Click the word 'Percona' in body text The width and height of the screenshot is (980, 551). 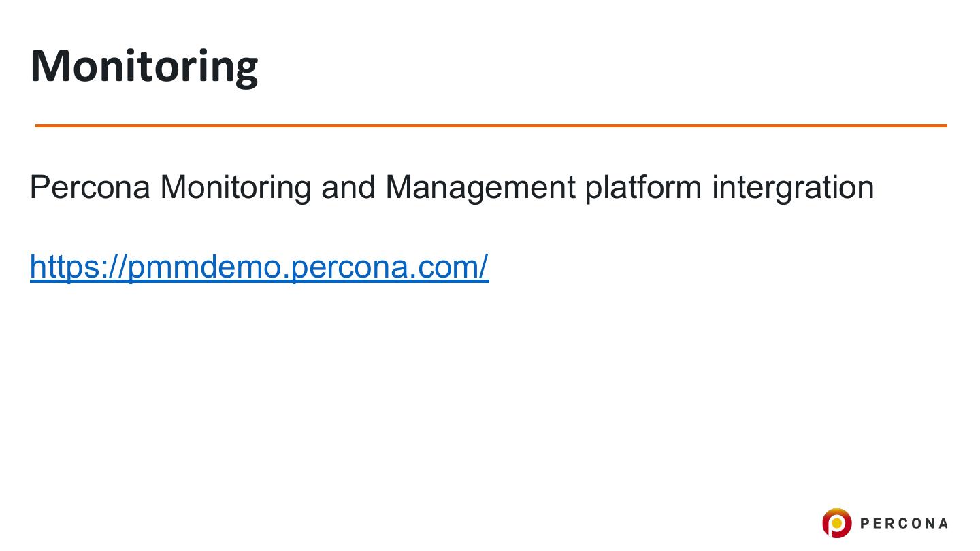[90, 187]
